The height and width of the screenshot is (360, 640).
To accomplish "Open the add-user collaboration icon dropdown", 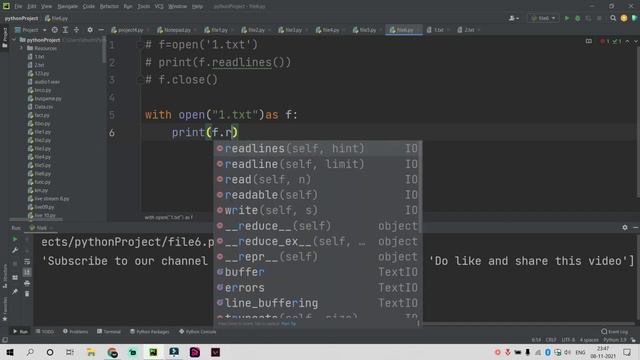I will [x=513, y=18].
